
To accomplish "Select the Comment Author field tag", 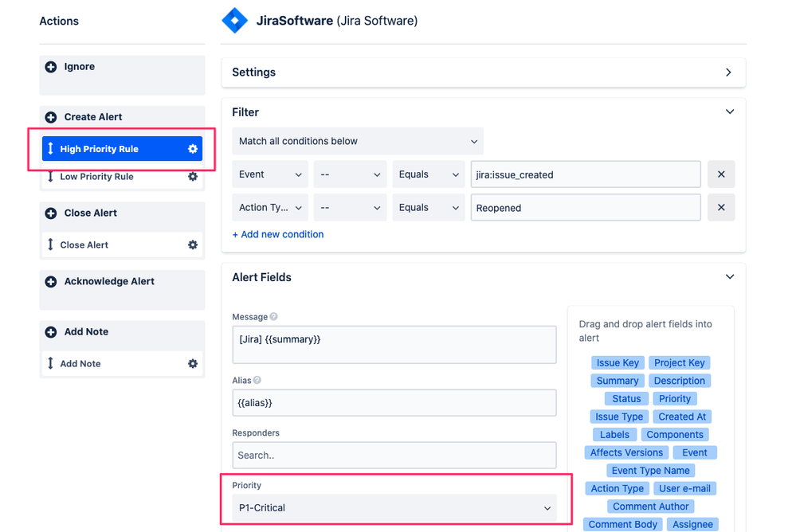I will (650, 507).
